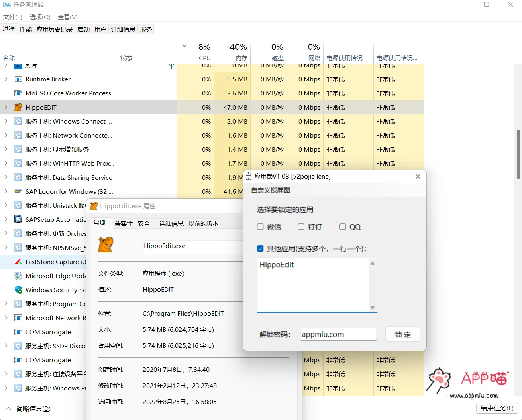Click the gear icon for 服务主机: Network Connected
The width and height of the screenshot is (522, 420).
pyautogui.click(x=18, y=135)
